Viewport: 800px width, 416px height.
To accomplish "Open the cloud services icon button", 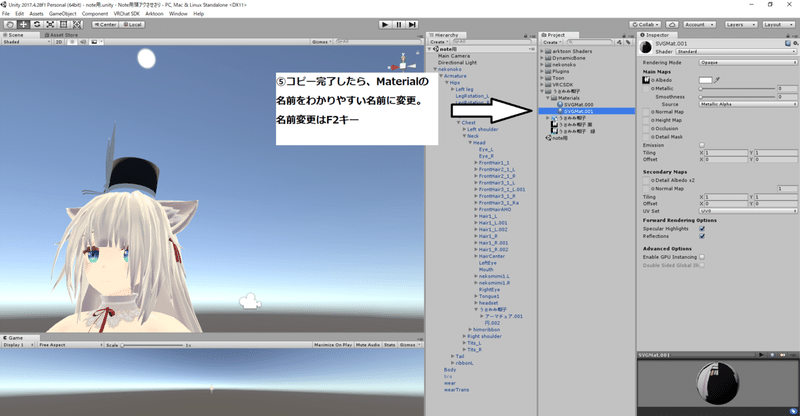I will point(672,25).
